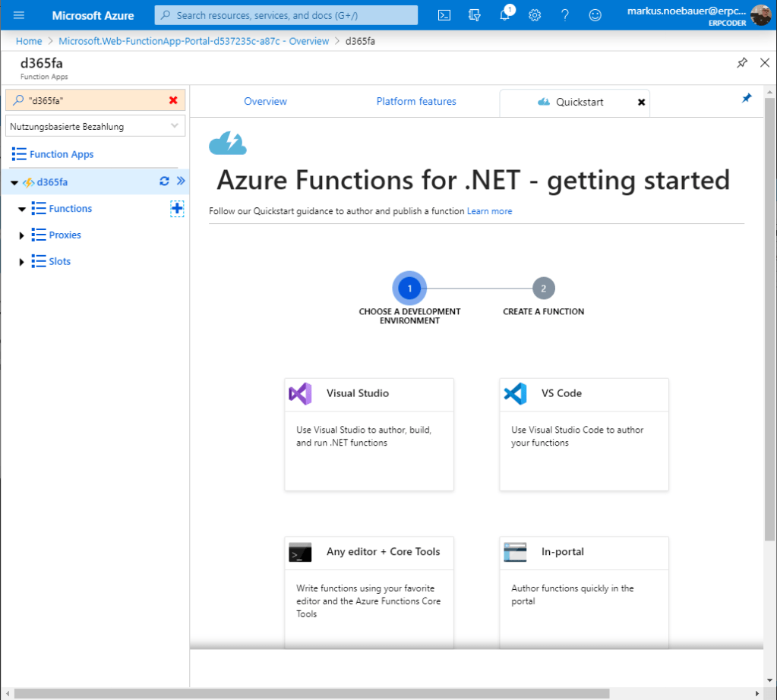777x700 pixels.
Task: Send feedback using the smiley icon
Action: click(x=595, y=14)
